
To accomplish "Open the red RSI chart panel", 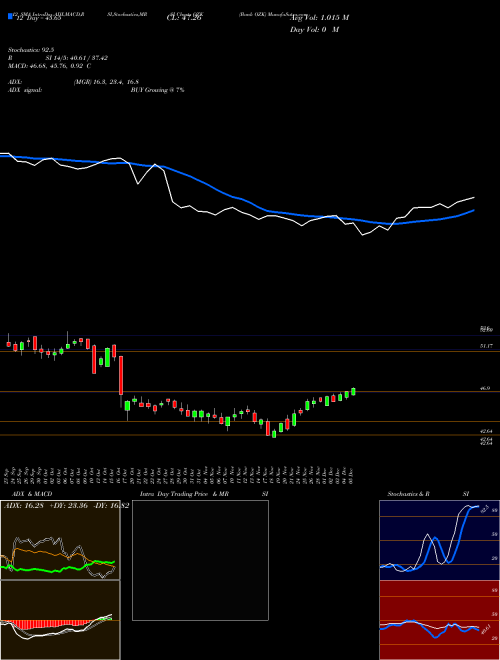I will (439, 620).
